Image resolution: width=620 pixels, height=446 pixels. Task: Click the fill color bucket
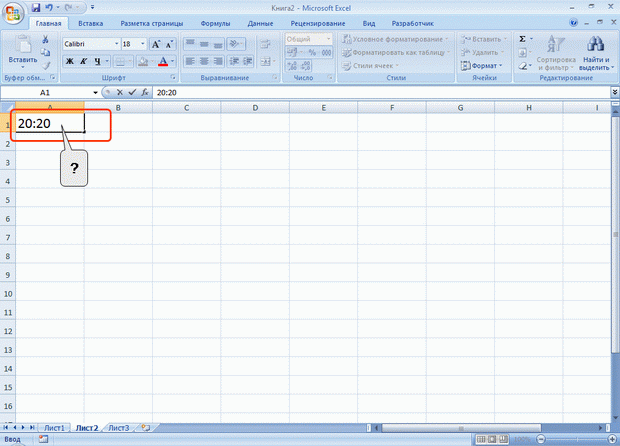[x=143, y=61]
